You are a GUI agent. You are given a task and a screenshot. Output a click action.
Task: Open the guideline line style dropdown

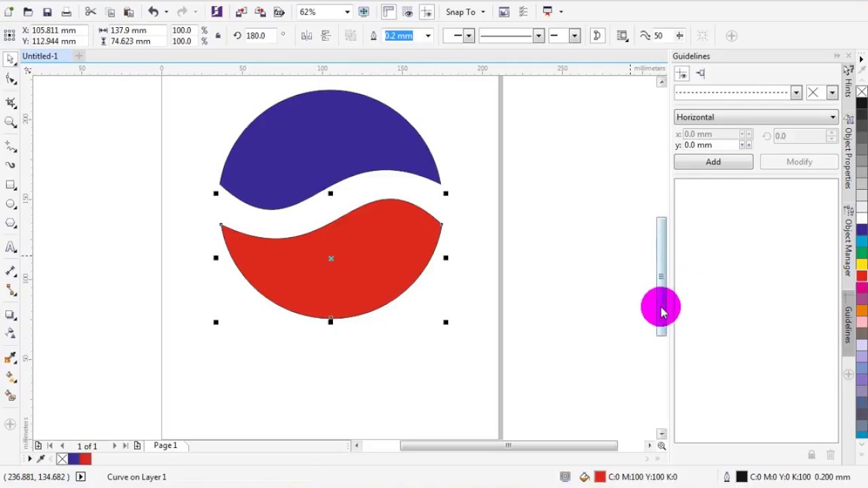(x=796, y=93)
